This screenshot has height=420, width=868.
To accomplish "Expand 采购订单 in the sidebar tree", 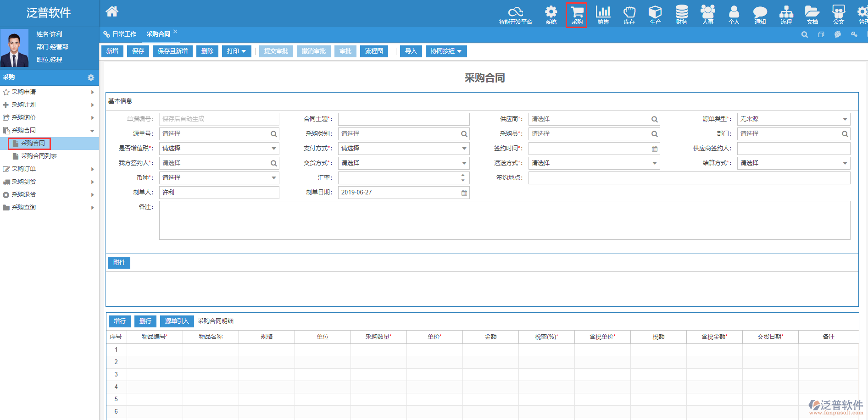I will tap(24, 169).
